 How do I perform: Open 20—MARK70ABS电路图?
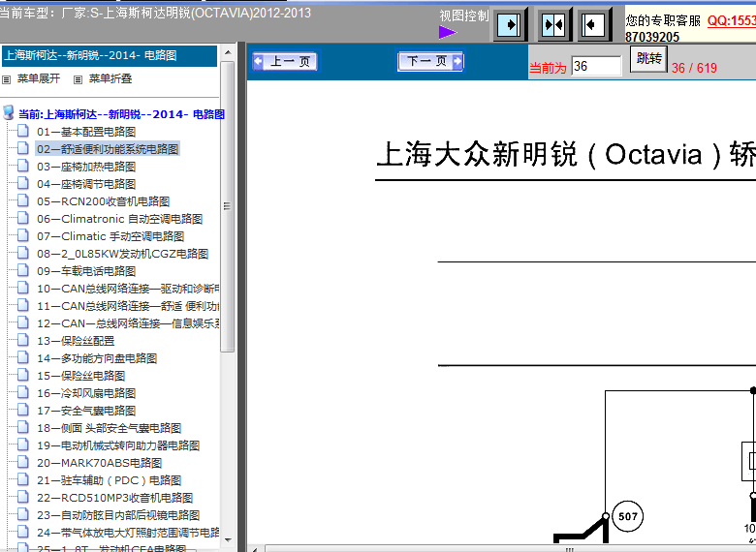coord(99,463)
